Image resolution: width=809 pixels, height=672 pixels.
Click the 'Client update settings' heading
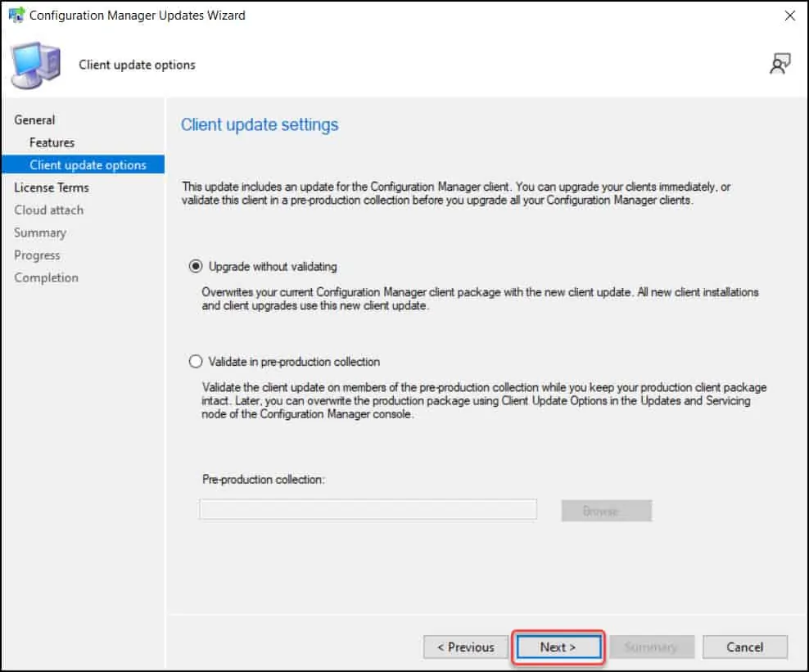[x=260, y=124]
